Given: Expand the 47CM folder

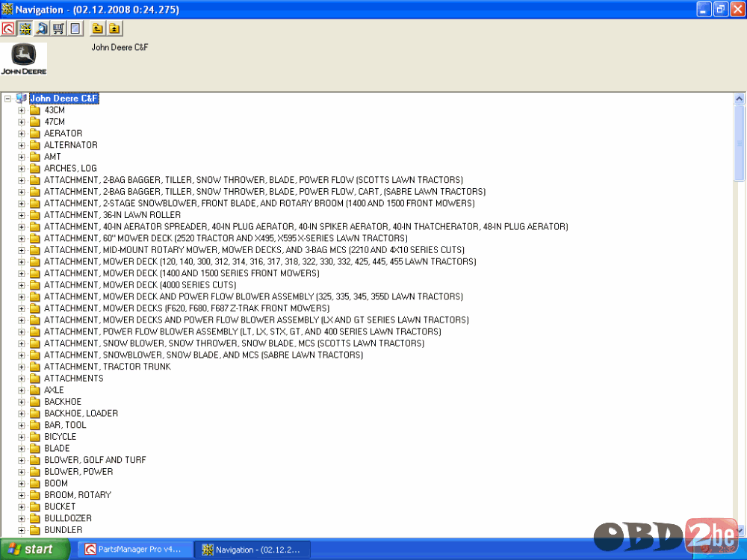Looking at the screenshot, I should click(x=22, y=122).
